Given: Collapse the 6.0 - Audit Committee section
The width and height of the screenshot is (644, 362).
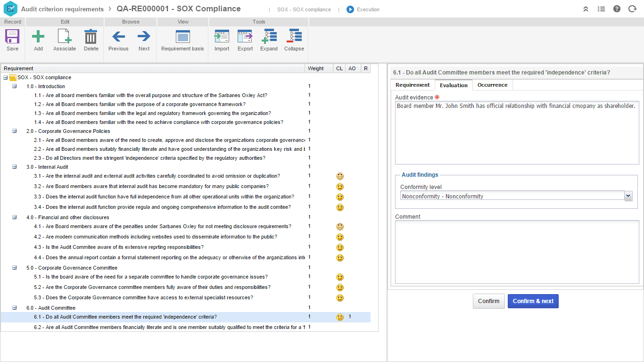Looking at the screenshot, I should [14, 308].
